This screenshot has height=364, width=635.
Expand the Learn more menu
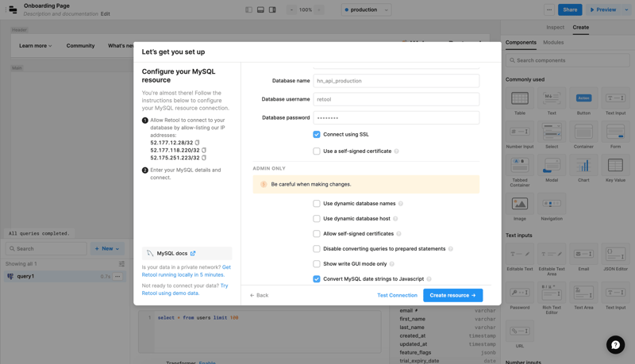coord(35,46)
